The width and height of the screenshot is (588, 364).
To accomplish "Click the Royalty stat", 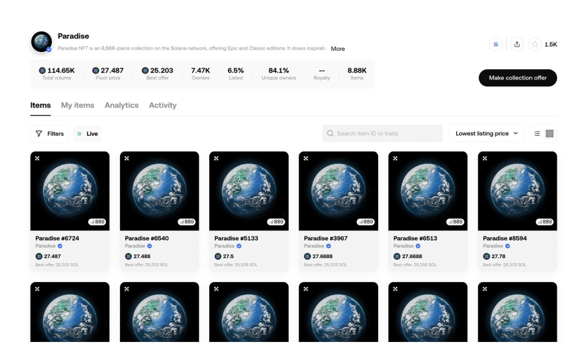I will (x=322, y=73).
